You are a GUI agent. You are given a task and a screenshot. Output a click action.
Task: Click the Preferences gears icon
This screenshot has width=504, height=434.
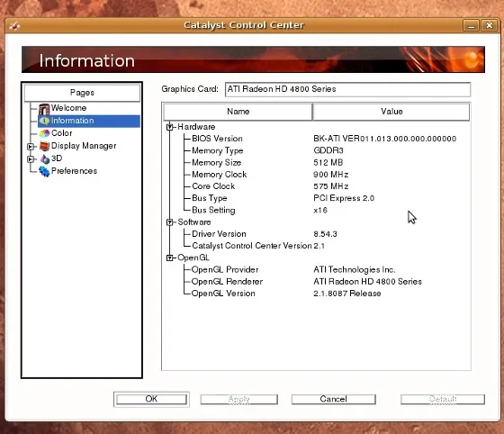click(x=44, y=171)
